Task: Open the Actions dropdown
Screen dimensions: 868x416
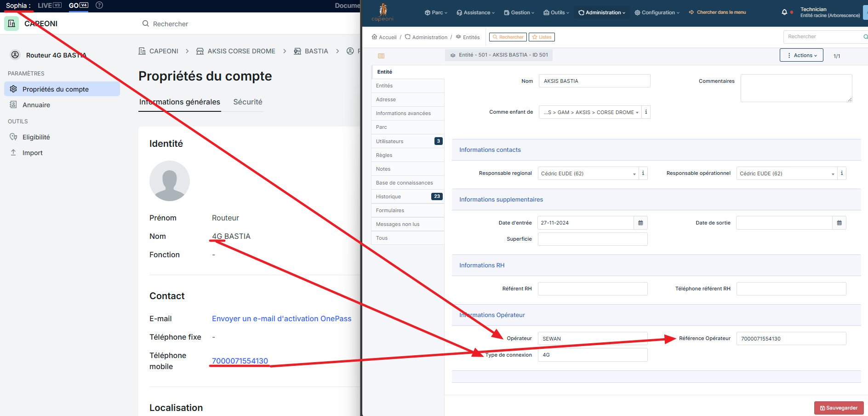Action: [x=802, y=55]
